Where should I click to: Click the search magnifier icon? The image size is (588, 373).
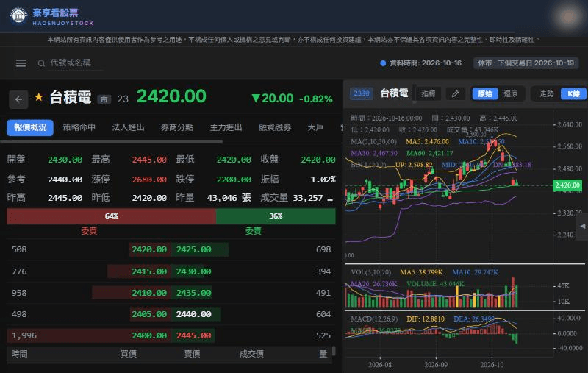(x=41, y=63)
